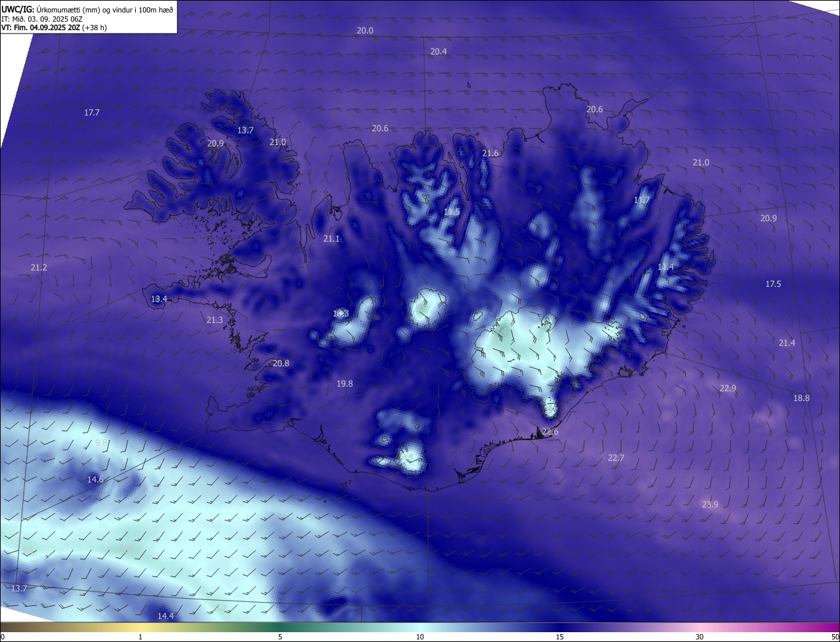Click the 20.0 value label
Screen dimensions: 840x642
(x=365, y=31)
